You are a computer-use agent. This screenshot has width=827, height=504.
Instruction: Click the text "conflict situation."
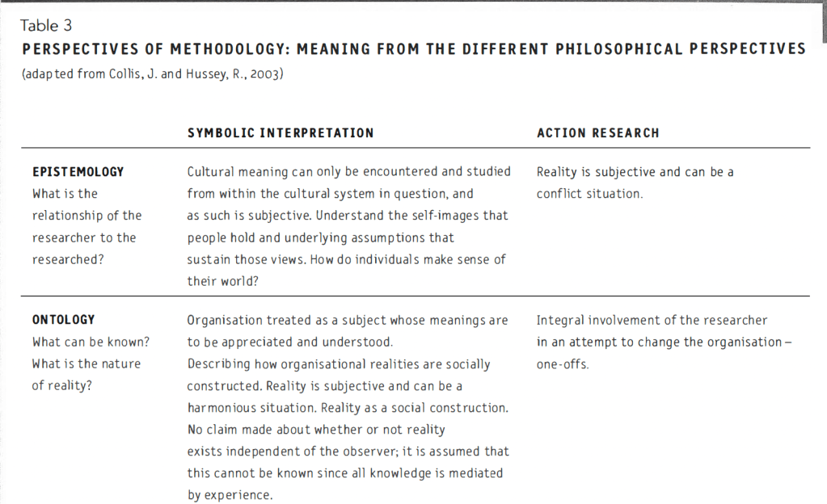[x=589, y=194]
